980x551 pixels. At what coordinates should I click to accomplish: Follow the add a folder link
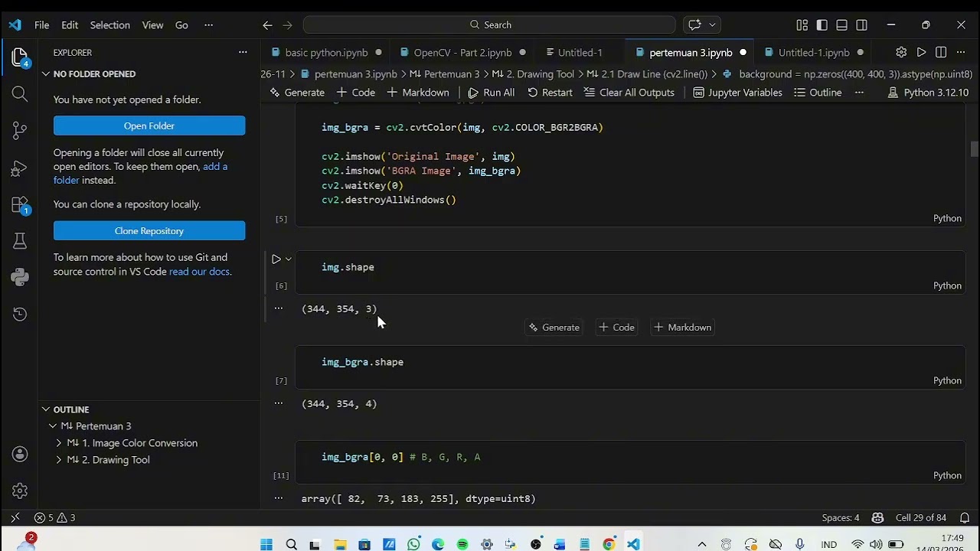pyautogui.click(x=140, y=174)
